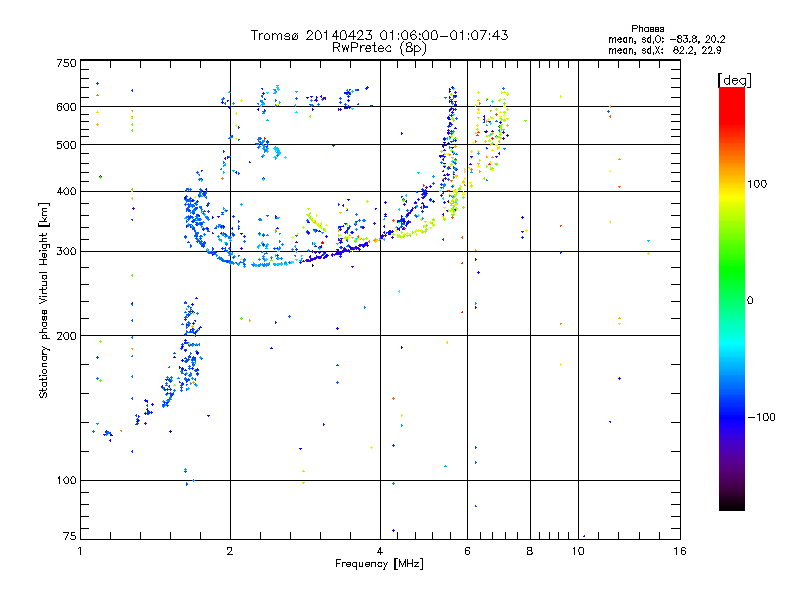Screen dimensions: 800x600
Task: Click the x-axis tick label '6'
Action: tap(467, 551)
